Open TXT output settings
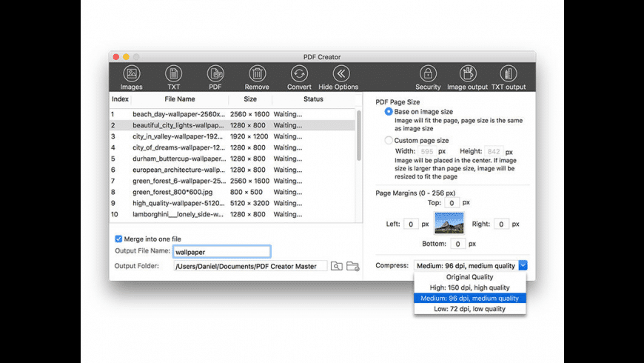Screen dimensions: 644x363 [509, 74]
